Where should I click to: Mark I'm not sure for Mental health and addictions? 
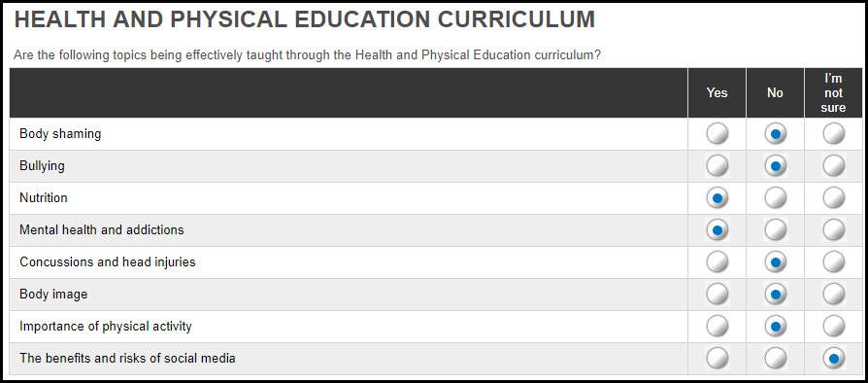click(x=833, y=230)
